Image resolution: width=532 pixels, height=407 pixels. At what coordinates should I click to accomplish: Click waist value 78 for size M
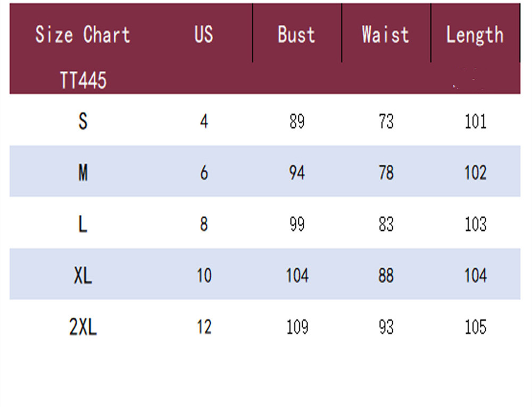386,173
